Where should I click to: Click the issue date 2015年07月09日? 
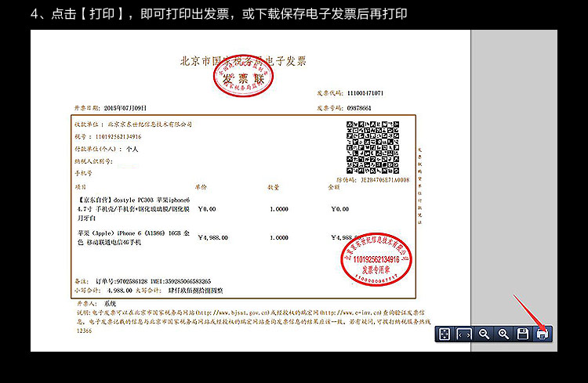pyautogui.click(x=125, y=108)
